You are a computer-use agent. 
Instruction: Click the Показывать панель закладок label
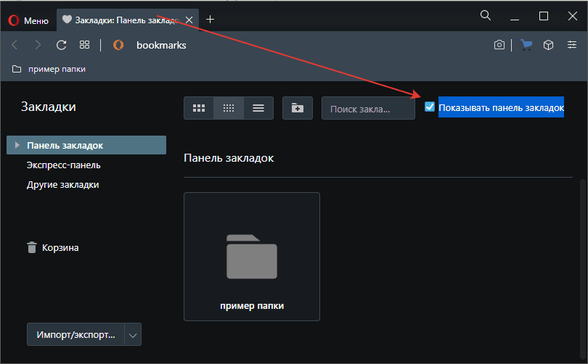pyautogui.click(x=501, y=107)
